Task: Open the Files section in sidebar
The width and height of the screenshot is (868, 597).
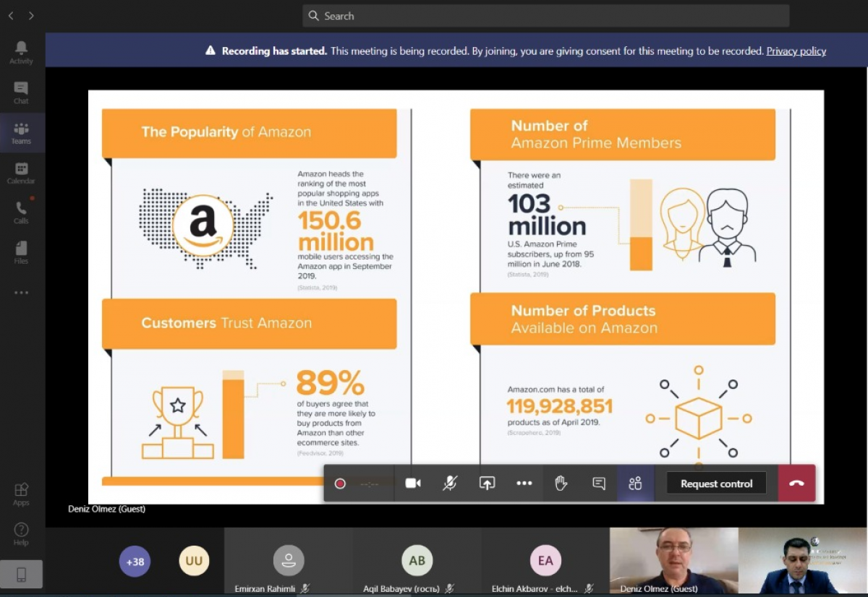Action: (21, 252)
